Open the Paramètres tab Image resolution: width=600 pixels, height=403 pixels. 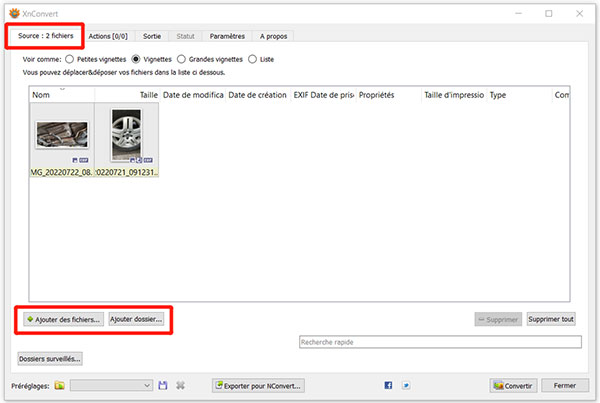pyautogui.click(x=227, y=36)
